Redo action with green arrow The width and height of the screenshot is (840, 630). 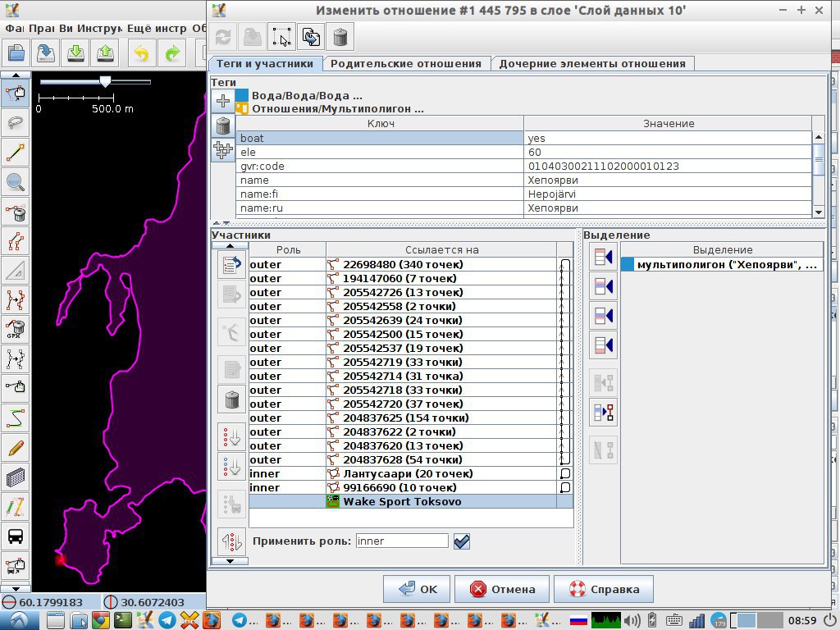click(x=172, y=53)
